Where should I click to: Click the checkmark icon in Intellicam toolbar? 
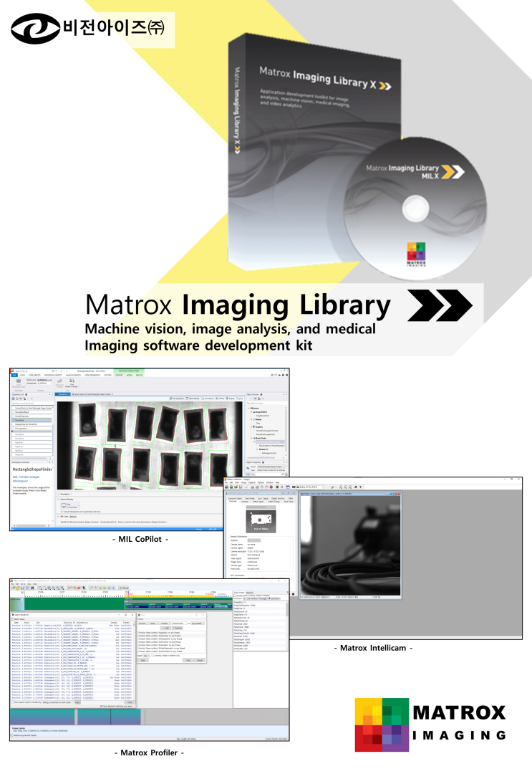(x=246, y=487)
